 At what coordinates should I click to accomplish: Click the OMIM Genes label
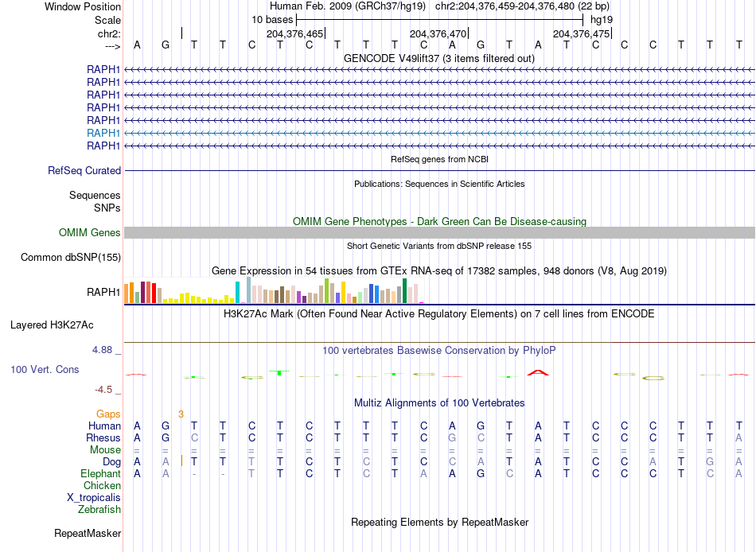point(89,233)
